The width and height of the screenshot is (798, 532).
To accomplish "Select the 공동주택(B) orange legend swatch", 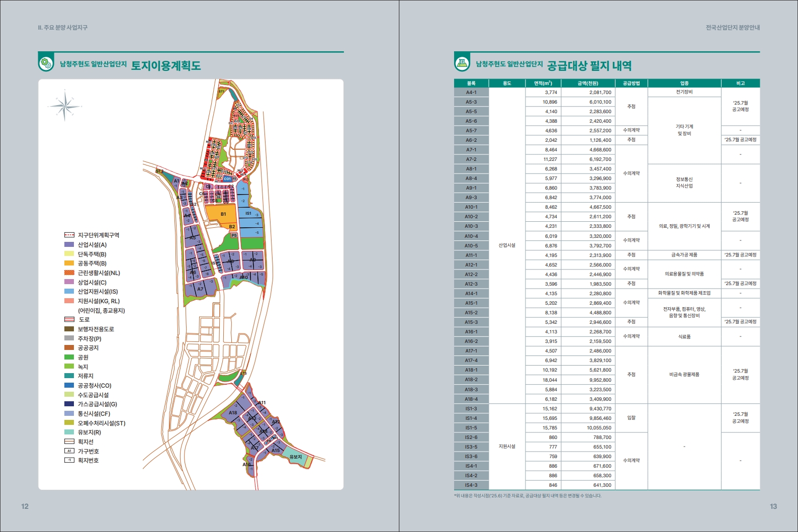I will pos(69,263).
